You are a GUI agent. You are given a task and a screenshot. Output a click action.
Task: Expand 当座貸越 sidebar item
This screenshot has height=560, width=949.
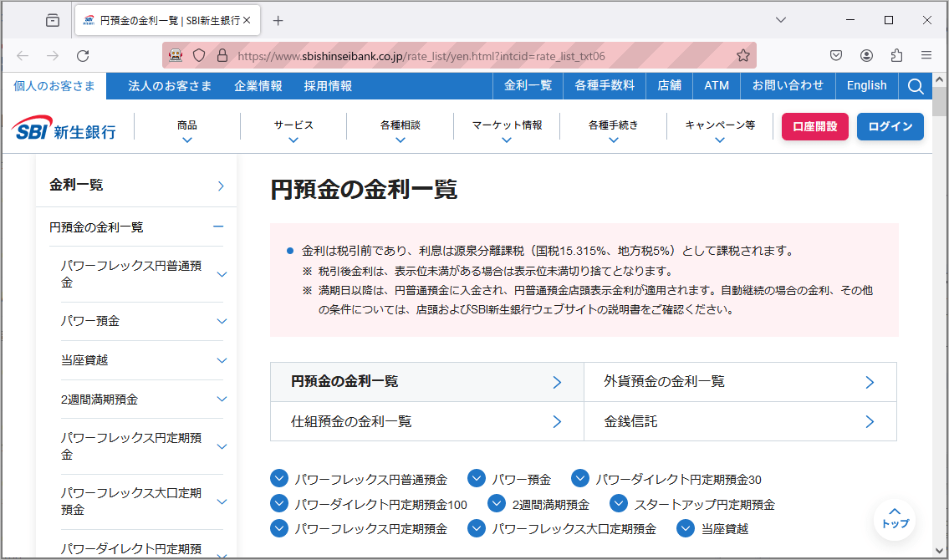pyautogui.click(x=222, y=360)
